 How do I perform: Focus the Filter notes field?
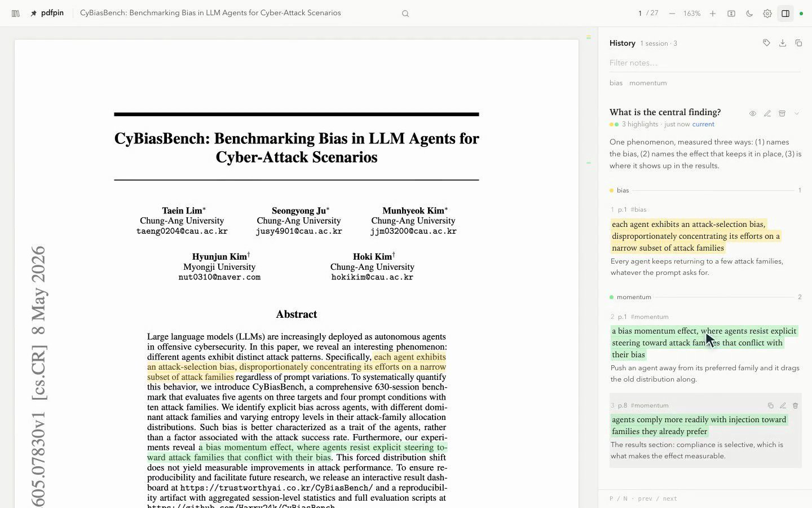pyautogui.click(x=705, y=63)
